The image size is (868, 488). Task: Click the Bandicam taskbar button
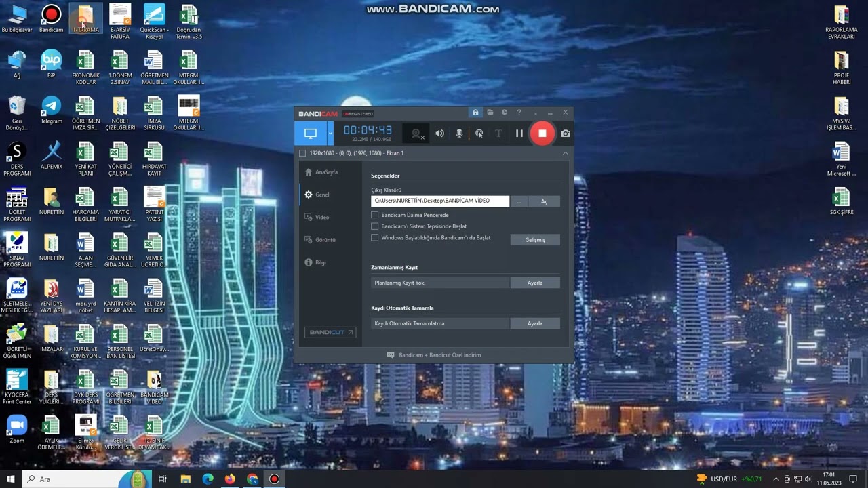pyautogui.click(x=274, y=479)
